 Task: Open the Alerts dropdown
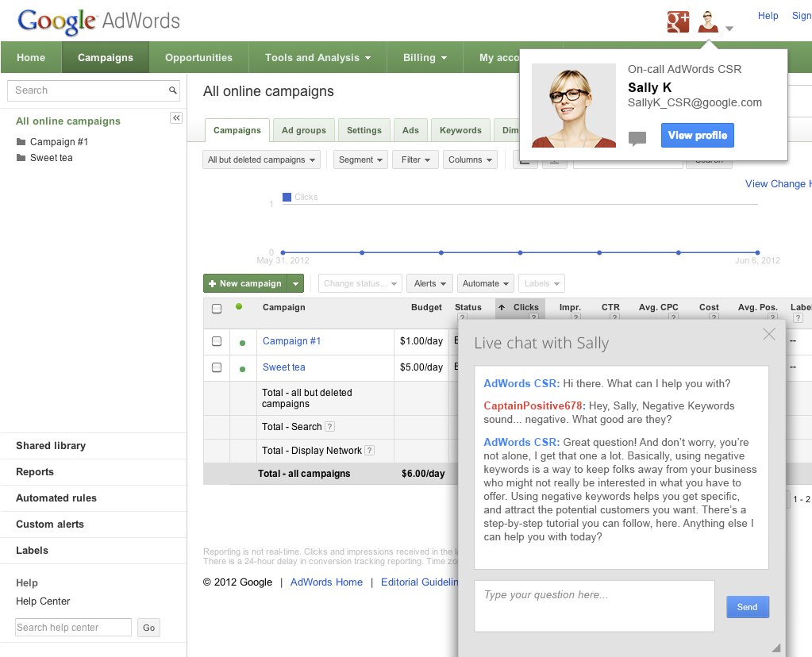tap(430, 283)
